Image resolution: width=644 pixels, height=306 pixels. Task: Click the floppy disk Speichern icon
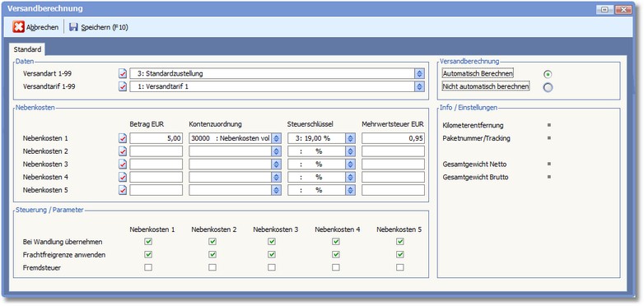click(74, 27)
